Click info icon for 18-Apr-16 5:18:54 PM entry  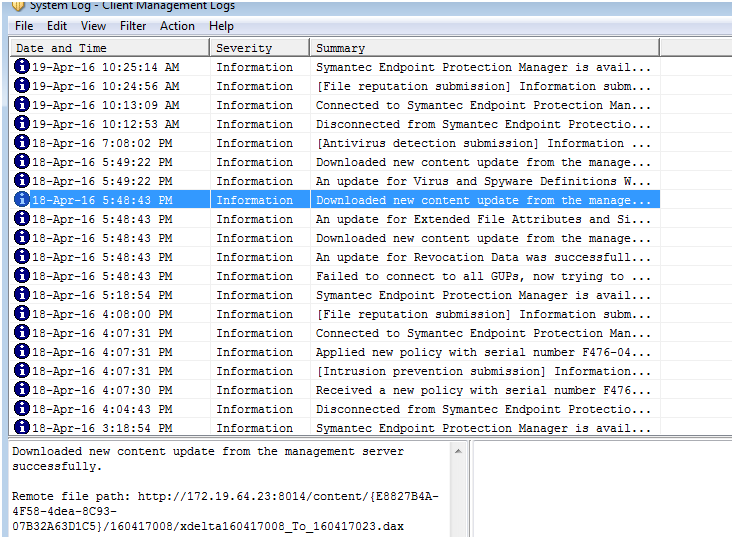coord(22,295)
